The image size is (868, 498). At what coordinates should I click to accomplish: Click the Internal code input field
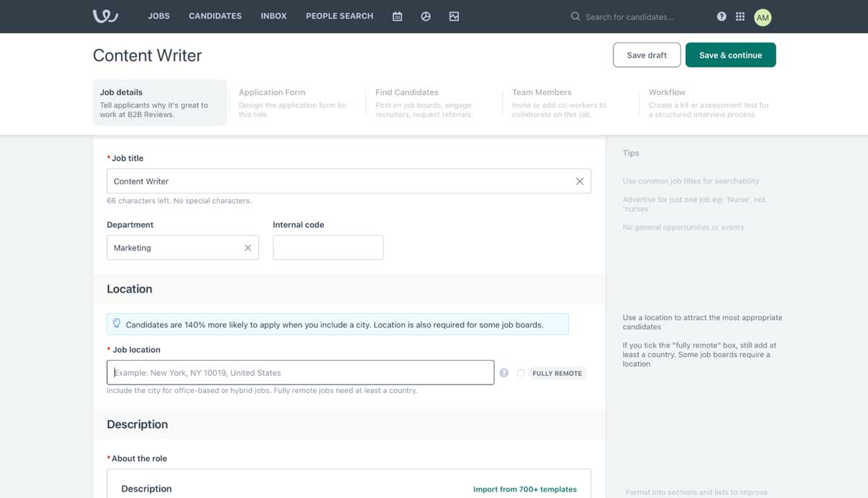(328, 247)
